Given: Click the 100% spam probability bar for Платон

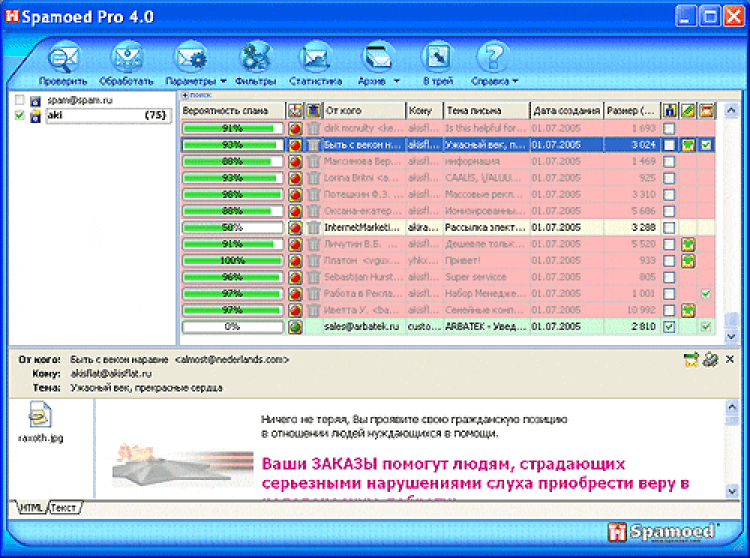Looking at the screenshot, I should (x=232, y=260).
